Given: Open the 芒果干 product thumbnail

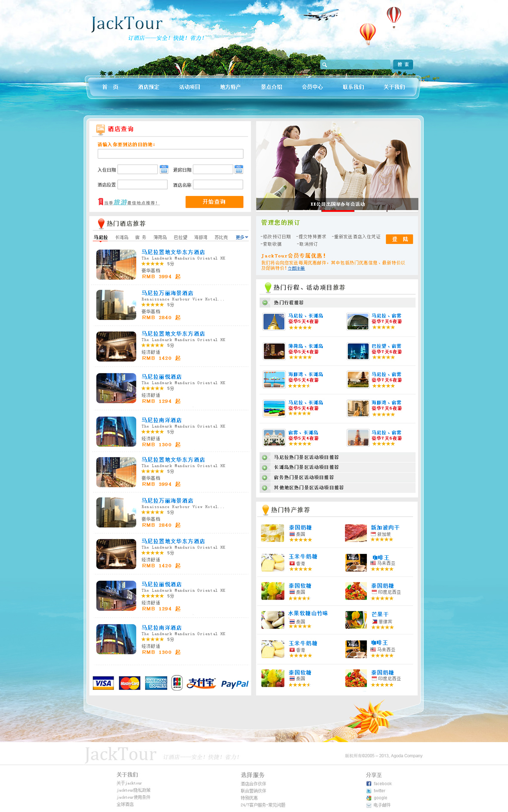Looking at the screenshot, I should [356, 620].
